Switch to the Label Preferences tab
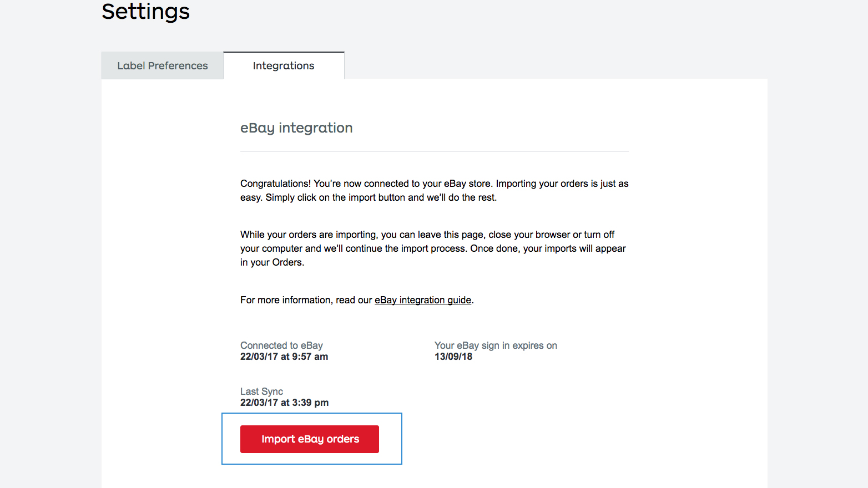The height and width of the screenshot is (488, 868). [162, 65]
